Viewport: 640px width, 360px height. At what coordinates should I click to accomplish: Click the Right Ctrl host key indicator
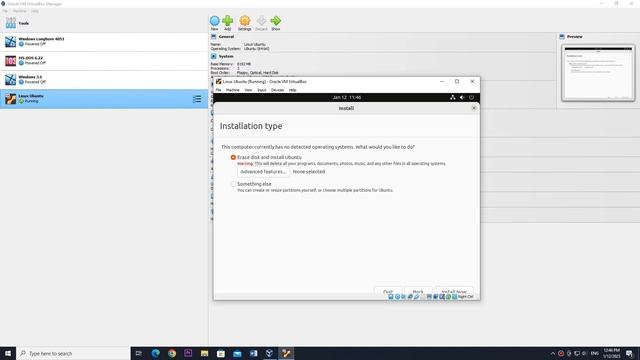click(x=465, y=297)
